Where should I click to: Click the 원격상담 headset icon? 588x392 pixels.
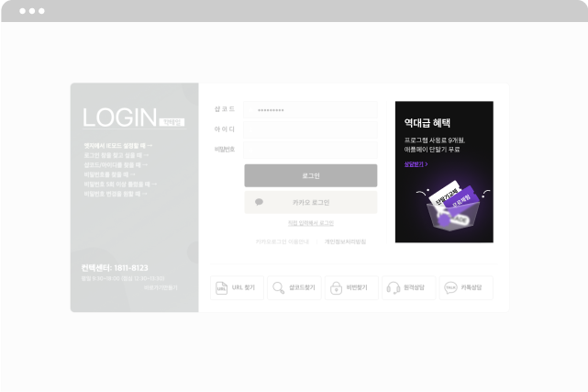393,287
